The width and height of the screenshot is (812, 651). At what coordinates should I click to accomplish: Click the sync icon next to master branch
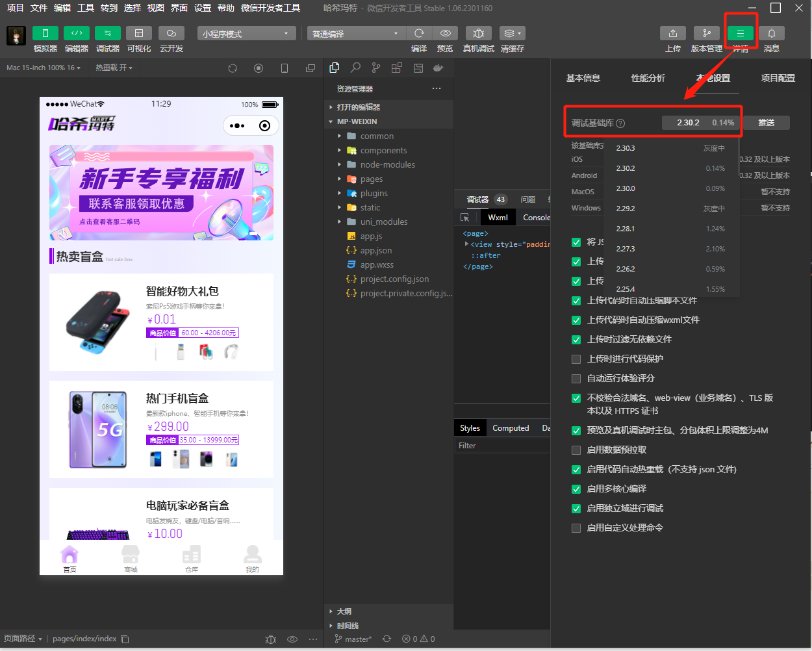click(x=387, y=639)
